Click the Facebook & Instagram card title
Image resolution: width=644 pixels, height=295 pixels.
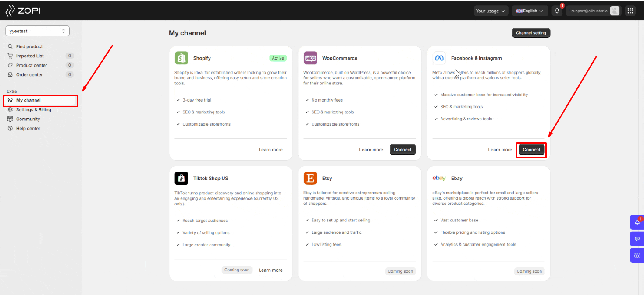476,58
